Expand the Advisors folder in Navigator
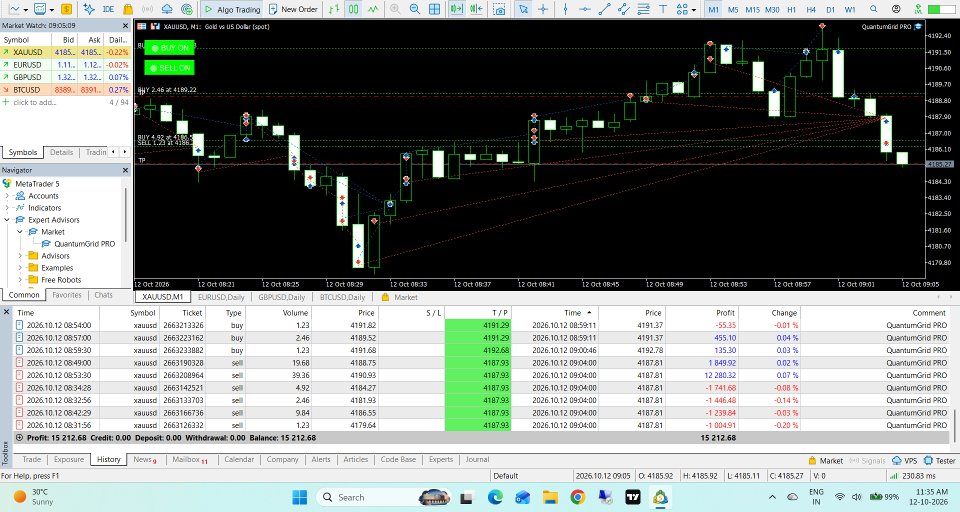This screenshot has width=960, height=512. [20, 256]
